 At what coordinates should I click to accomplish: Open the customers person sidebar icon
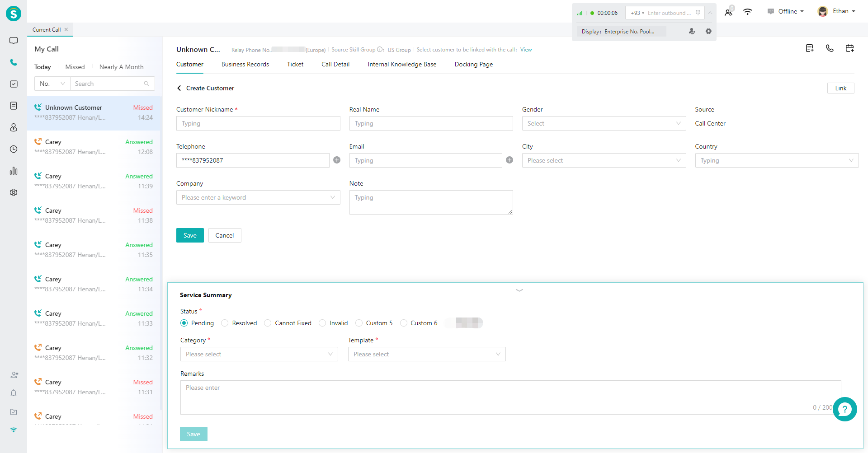[14, 127]
